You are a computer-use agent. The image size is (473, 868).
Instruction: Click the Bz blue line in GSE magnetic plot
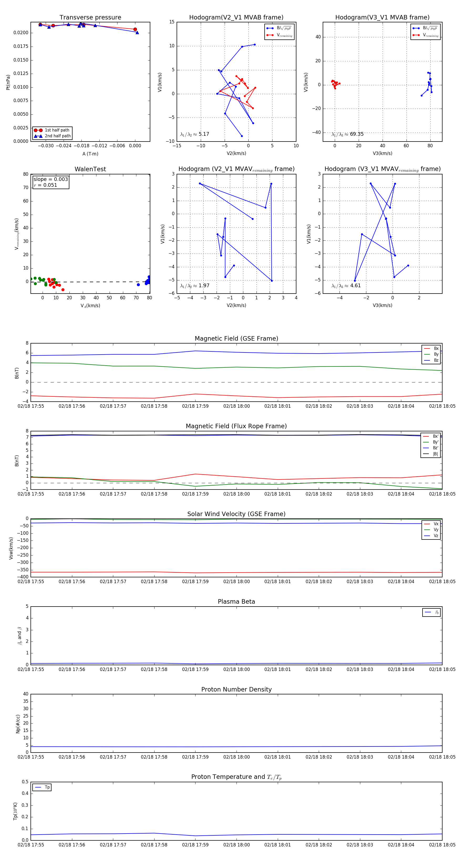tap(236, 352)
